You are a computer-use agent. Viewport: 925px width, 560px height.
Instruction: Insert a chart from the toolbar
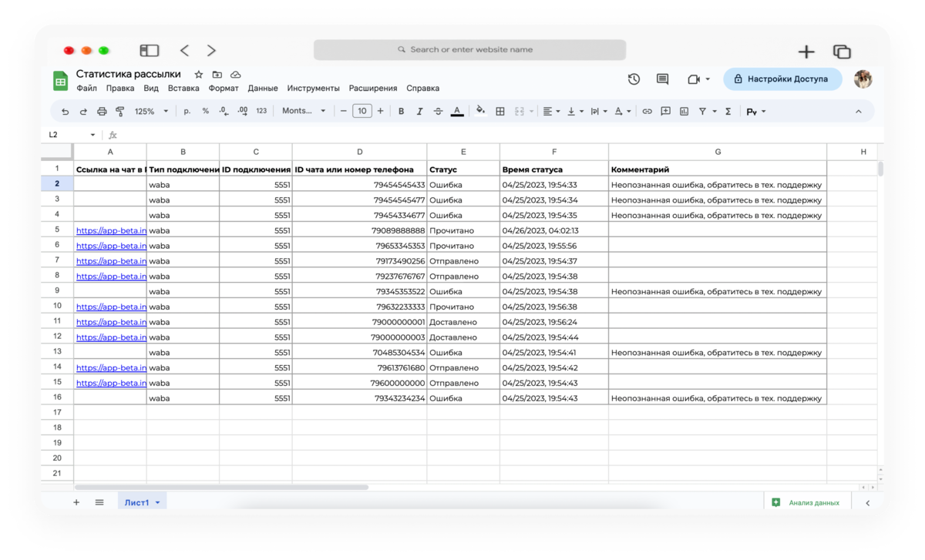(x=684, y=112)
